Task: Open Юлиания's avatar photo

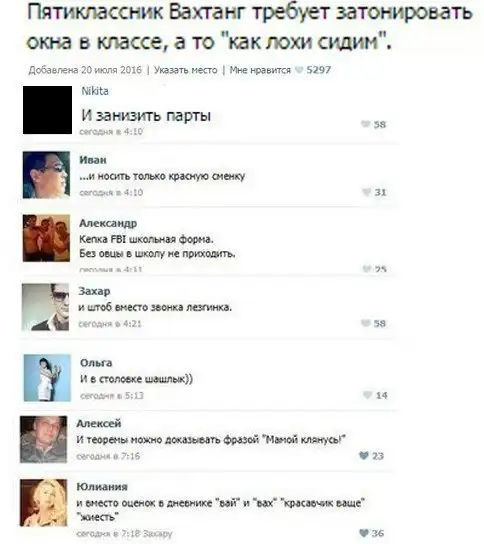Action: pos(43,503)
